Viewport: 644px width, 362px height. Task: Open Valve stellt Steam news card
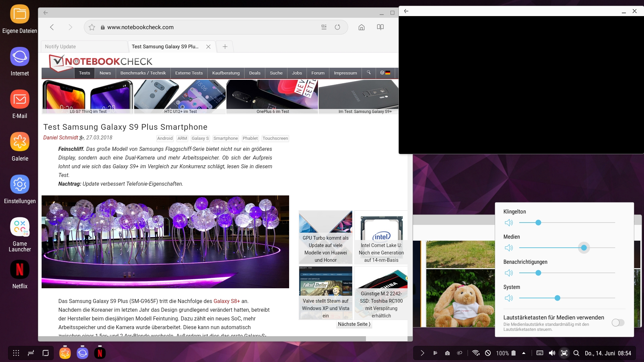point(326,293)
